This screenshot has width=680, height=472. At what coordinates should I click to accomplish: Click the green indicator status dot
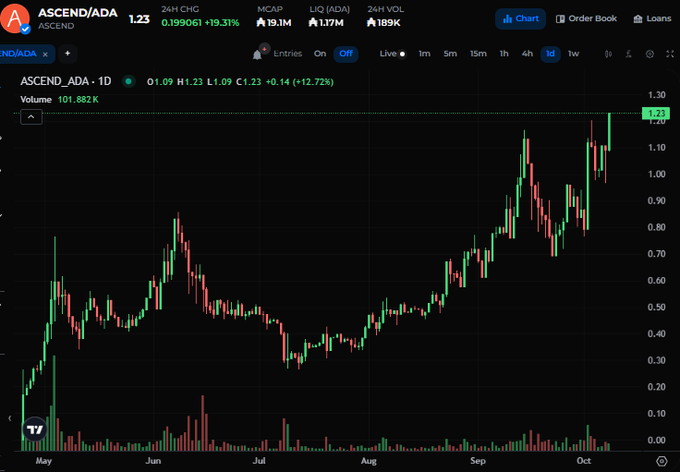[128, 82]
